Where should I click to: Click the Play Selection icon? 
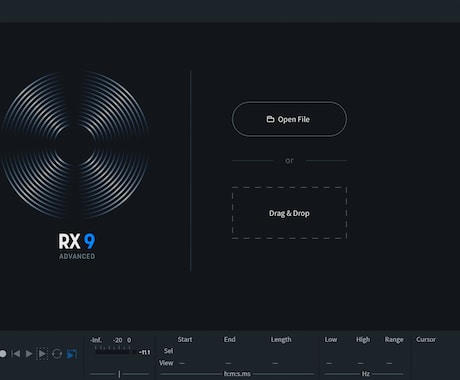coord(42,354)
